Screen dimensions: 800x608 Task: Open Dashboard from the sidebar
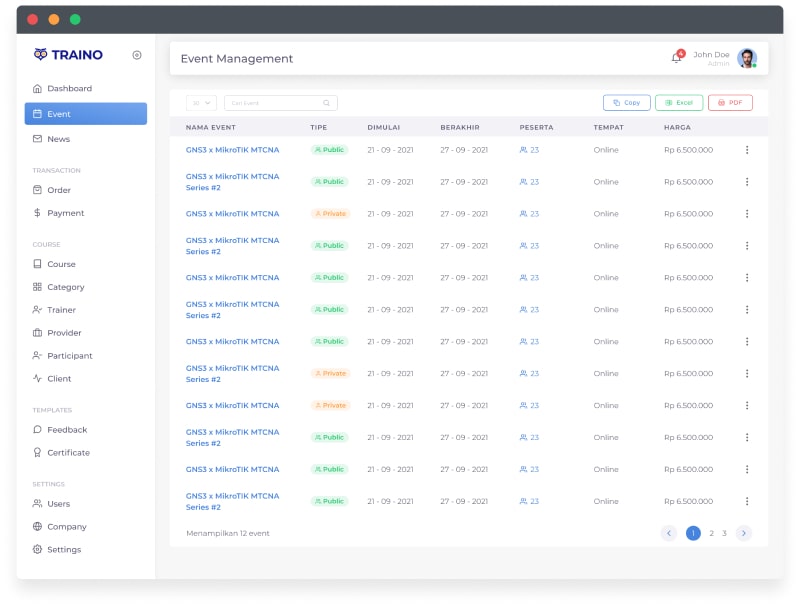69,88
